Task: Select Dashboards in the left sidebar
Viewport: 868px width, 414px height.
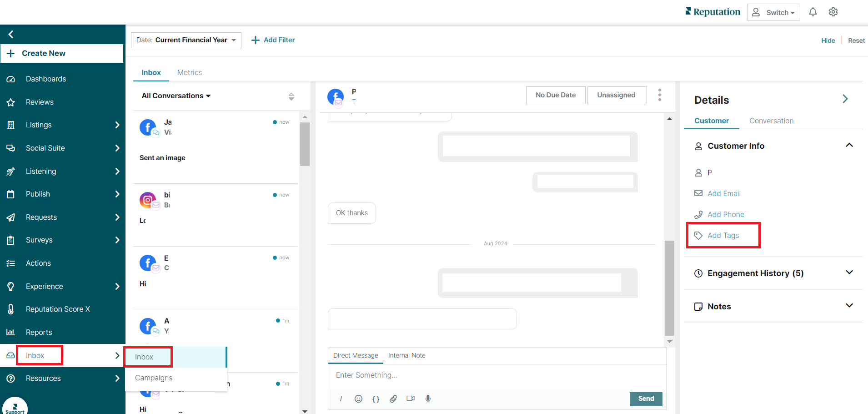Action: pos(45,79)
